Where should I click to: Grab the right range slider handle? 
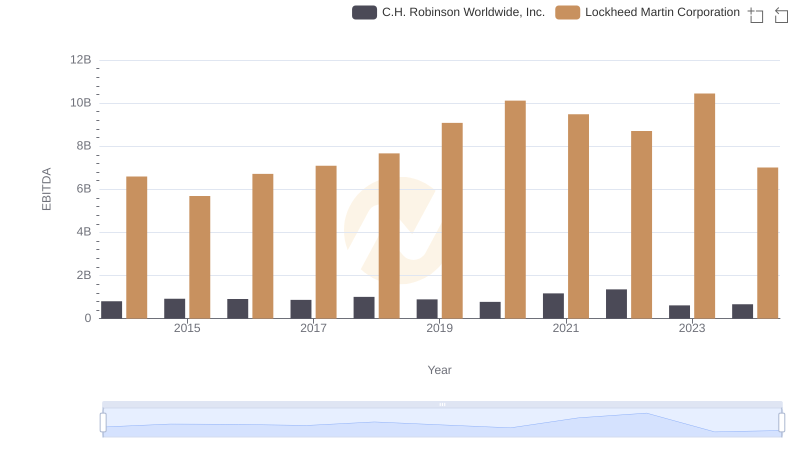[782, 423]
